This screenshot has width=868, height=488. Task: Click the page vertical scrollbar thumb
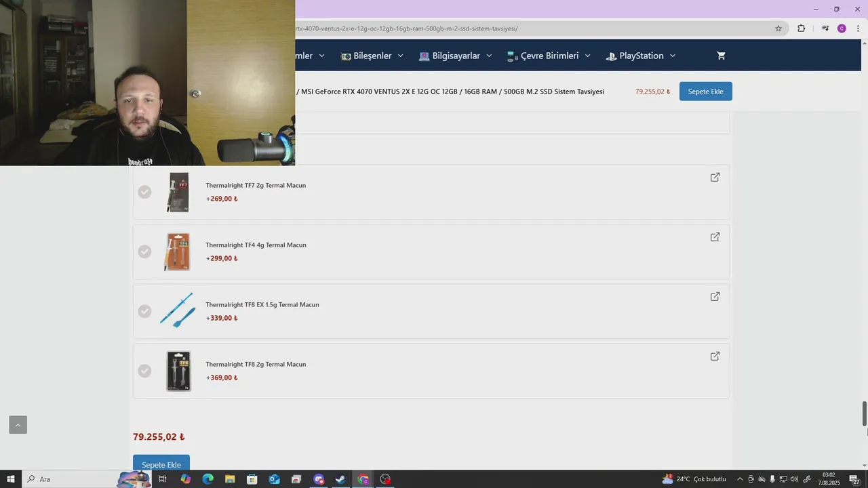(865, 413)
